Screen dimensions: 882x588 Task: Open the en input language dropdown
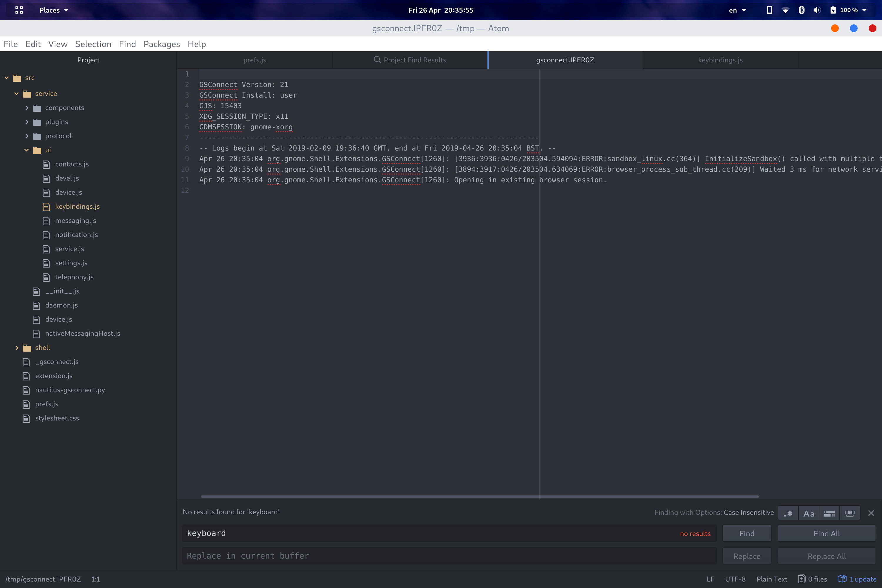click(737, 10)
